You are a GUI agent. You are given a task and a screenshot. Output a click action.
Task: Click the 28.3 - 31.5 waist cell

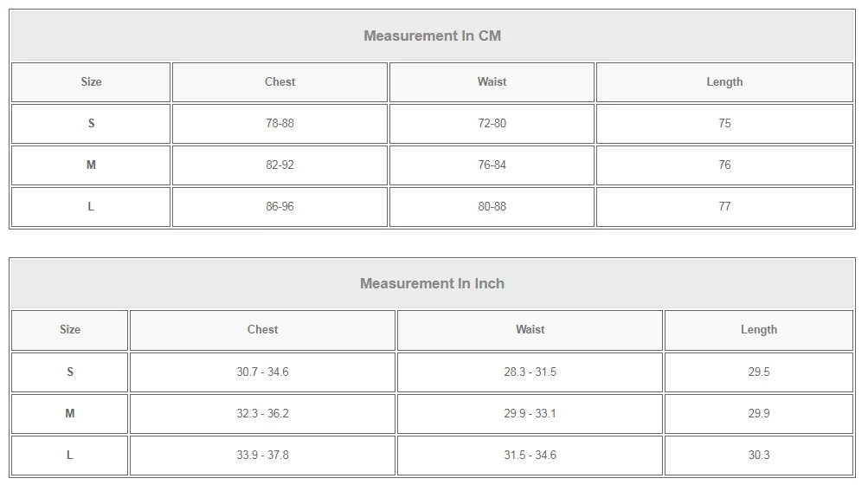(x=530, y=372)
